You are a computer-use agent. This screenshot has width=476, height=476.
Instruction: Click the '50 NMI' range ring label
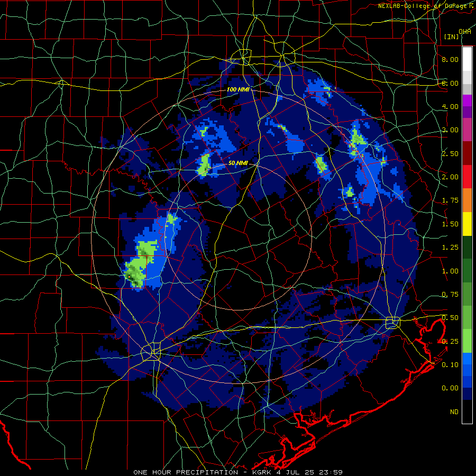(238, 163)
